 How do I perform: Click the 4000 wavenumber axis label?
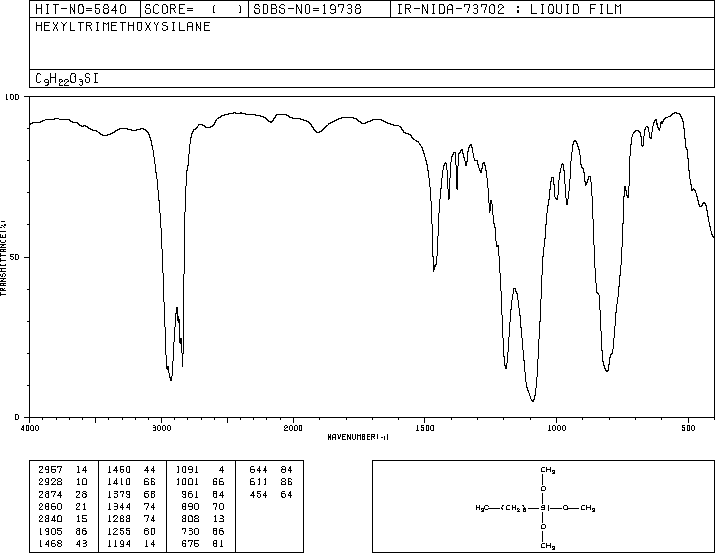tap(30, 428)
